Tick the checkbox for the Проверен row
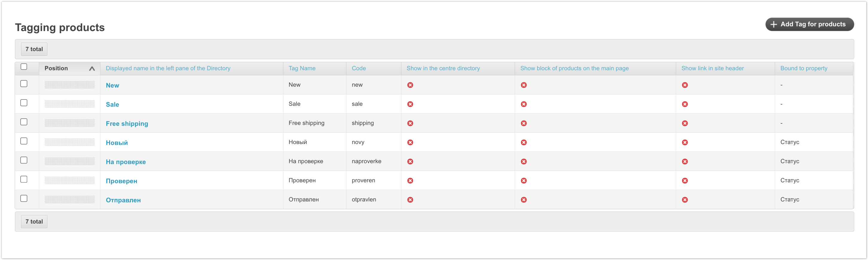868x260 pixels. (x=24, y=179)
